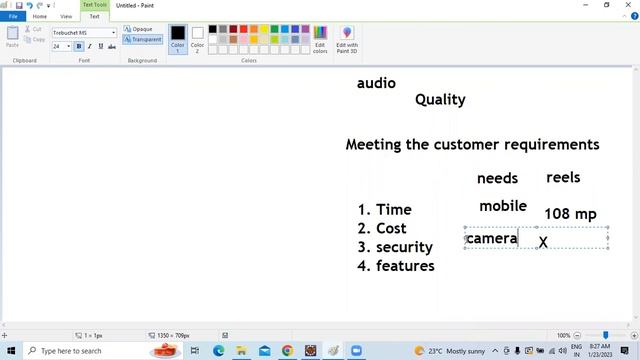Click the 'audio' text on canvas
The width and height of the screenshot is (640, 360).
pos(376,83)
